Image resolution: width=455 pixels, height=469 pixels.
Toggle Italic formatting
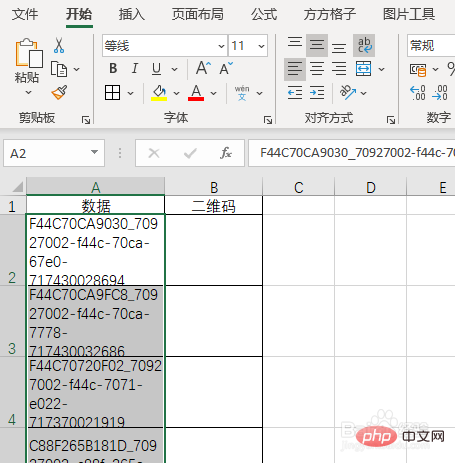[135, 69]
